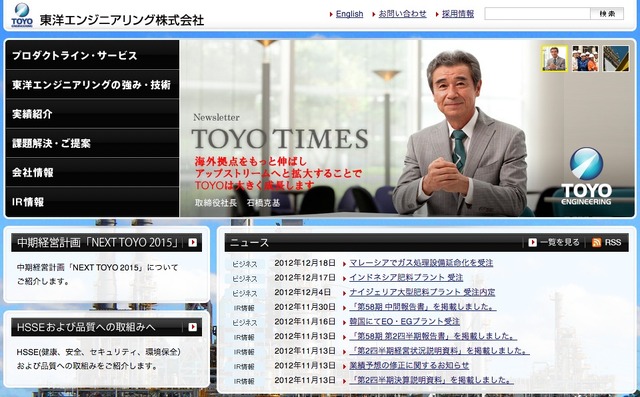Viewport: 640px width, 397px height.
Task: Click ビジネス tag on 12月18日 row
Action: [x=245, y=264]
